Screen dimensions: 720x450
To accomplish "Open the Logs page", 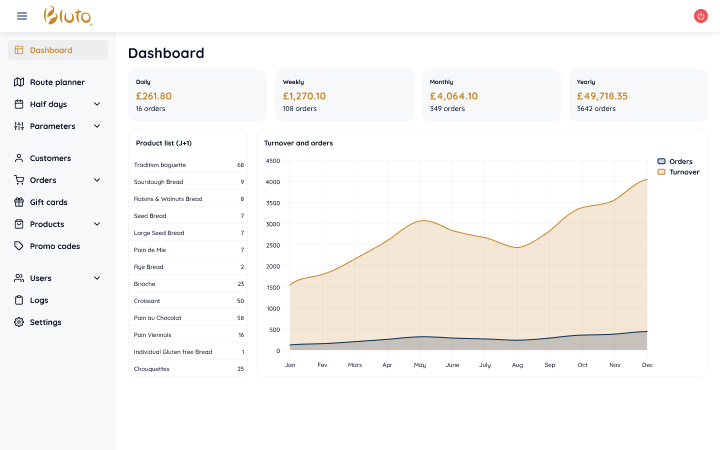I will point(58,300).
